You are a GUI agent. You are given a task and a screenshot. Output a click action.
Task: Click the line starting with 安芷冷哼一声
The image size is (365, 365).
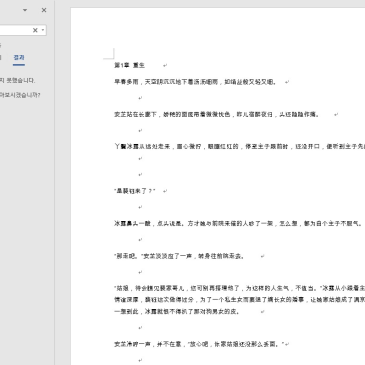tap(199, 344)
